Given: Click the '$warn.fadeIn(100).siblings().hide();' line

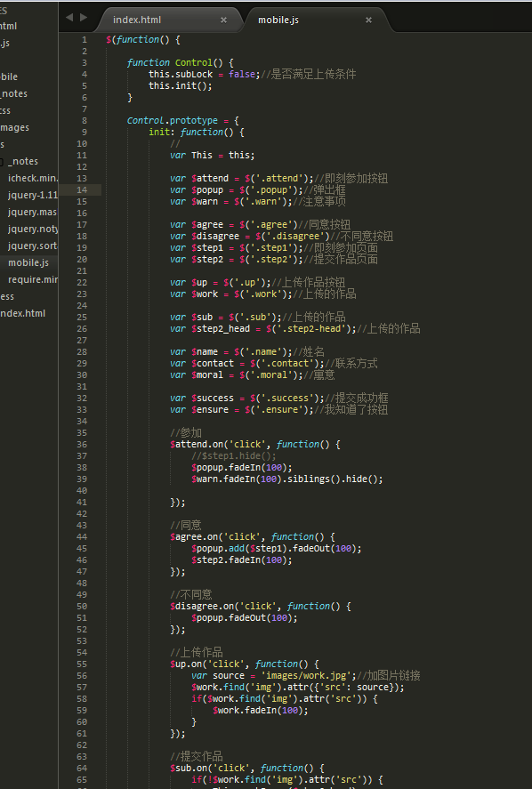Looking at the screenshot, I should (x=286, y=479).
